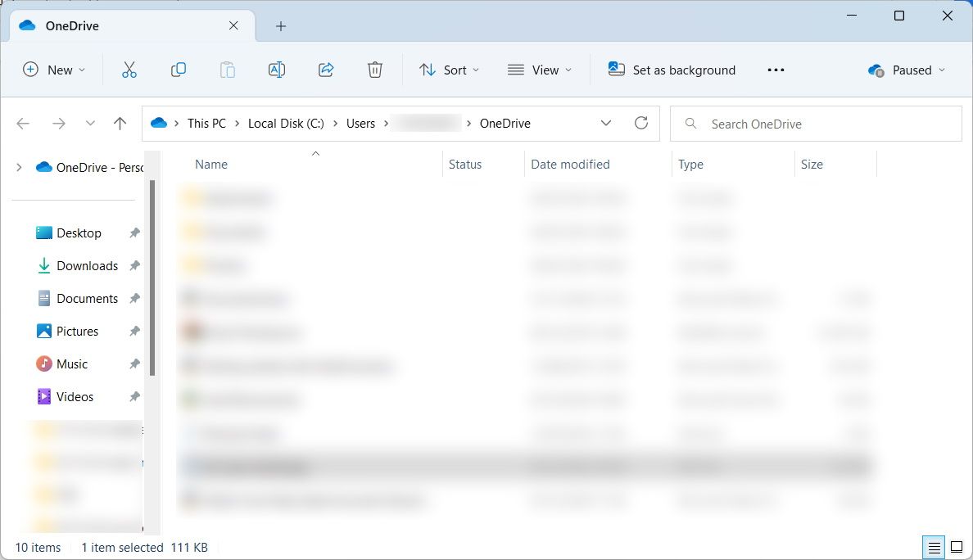Click the OneDrive cloud icon in address bar

click(159, 123)
